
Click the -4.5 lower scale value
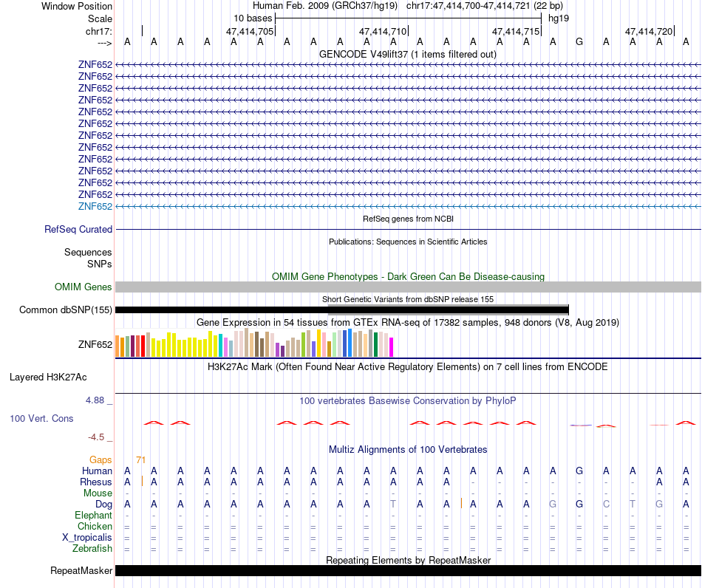pos(96,437)
